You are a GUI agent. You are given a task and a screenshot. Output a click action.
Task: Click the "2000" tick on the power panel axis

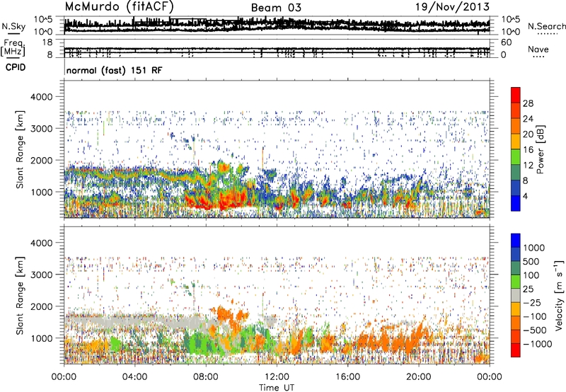coord(42,160)
